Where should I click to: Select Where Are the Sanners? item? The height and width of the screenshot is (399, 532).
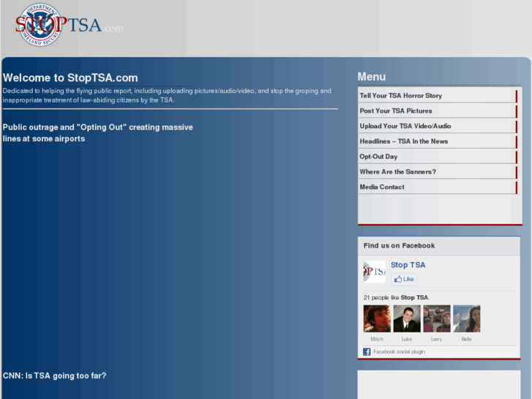438,172
